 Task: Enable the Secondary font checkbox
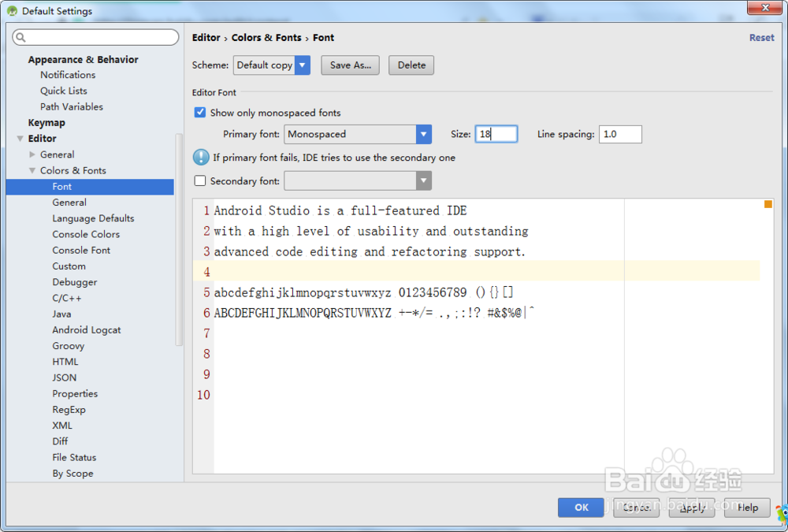tap(199, 180)
